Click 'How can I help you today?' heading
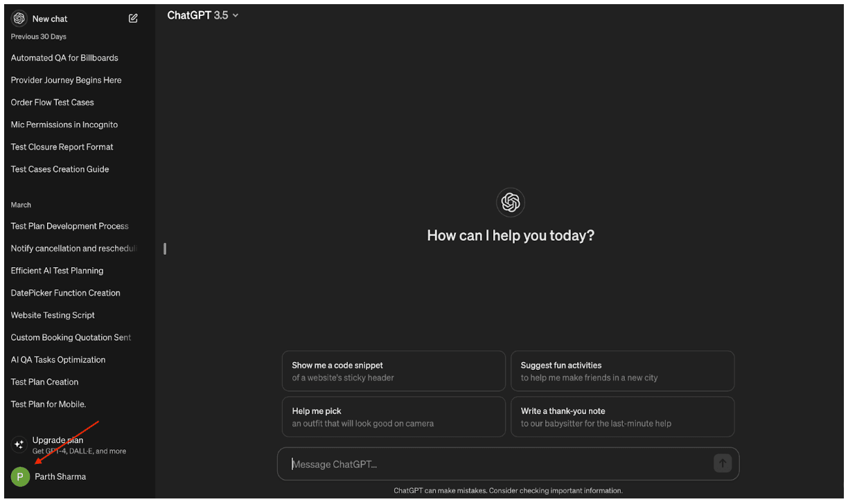This screenshot has width=848, height=504. [x=511, y=235]
